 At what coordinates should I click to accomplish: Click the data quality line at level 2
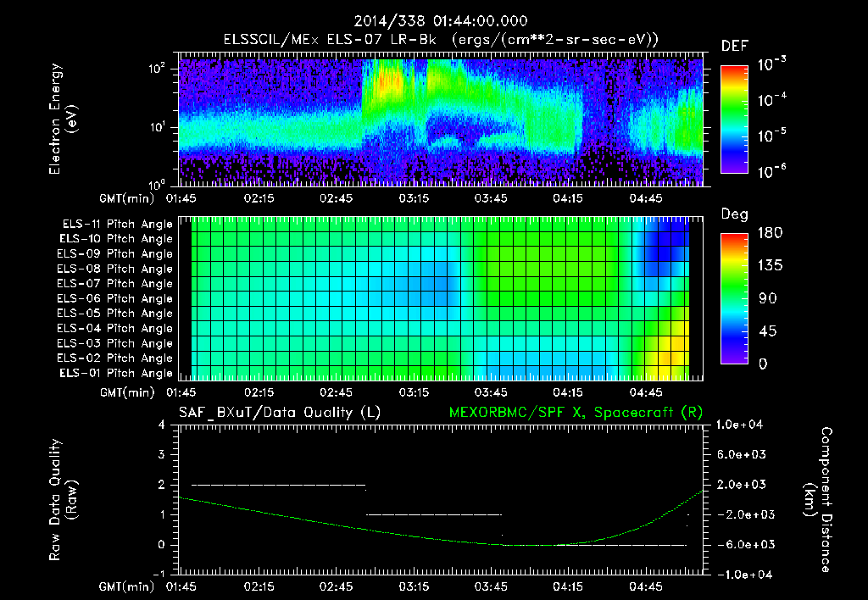click(278, 485)
